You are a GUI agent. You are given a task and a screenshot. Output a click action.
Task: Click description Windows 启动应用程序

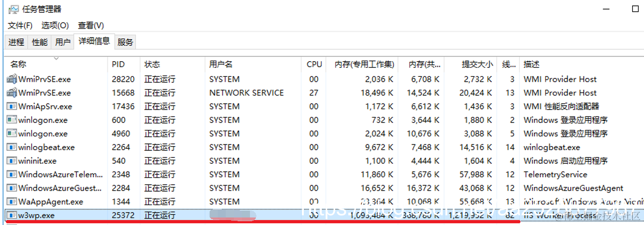(x=566, y=161)
